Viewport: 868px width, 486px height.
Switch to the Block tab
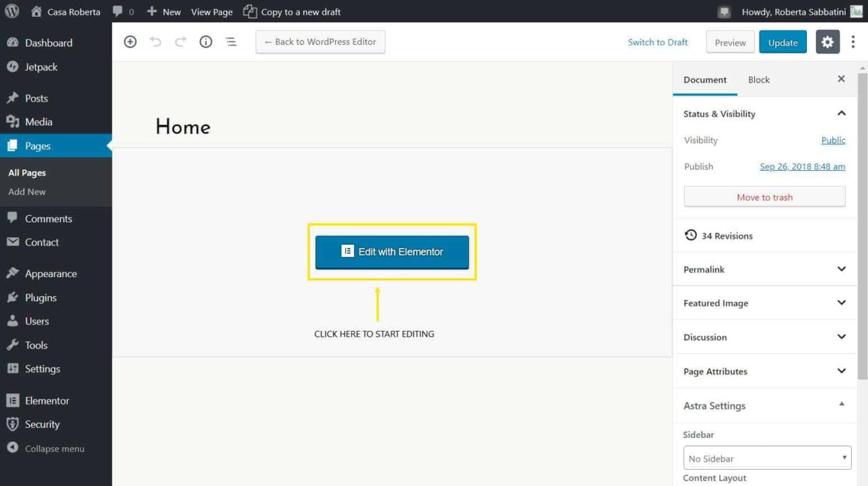pyautogui.click(x=758, y=79)
